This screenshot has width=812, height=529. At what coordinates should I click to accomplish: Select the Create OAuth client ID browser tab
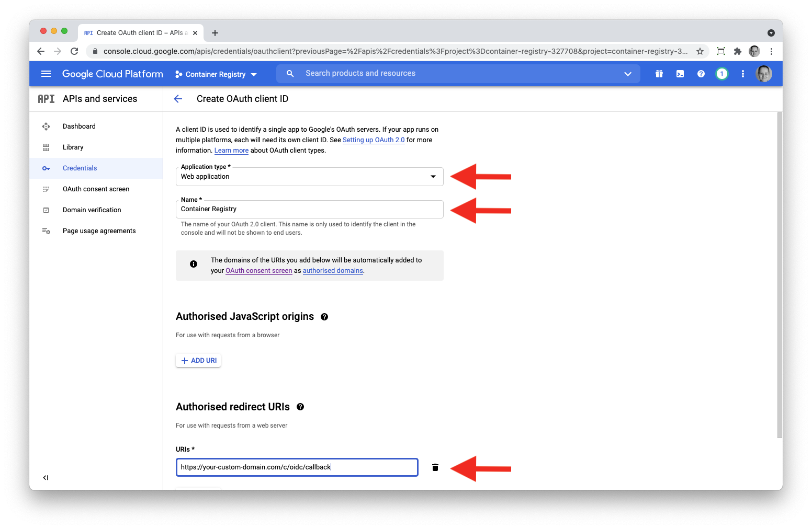[140, 33]
